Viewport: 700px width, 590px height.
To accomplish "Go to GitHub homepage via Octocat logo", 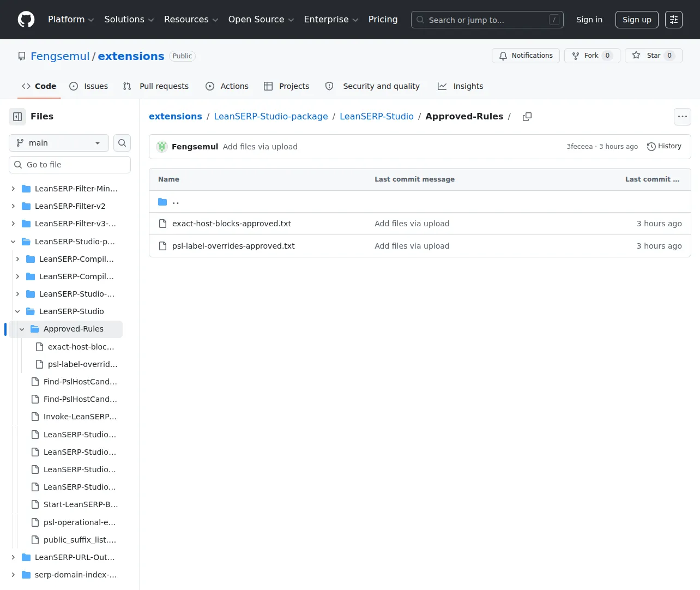I will coord(26,20).
